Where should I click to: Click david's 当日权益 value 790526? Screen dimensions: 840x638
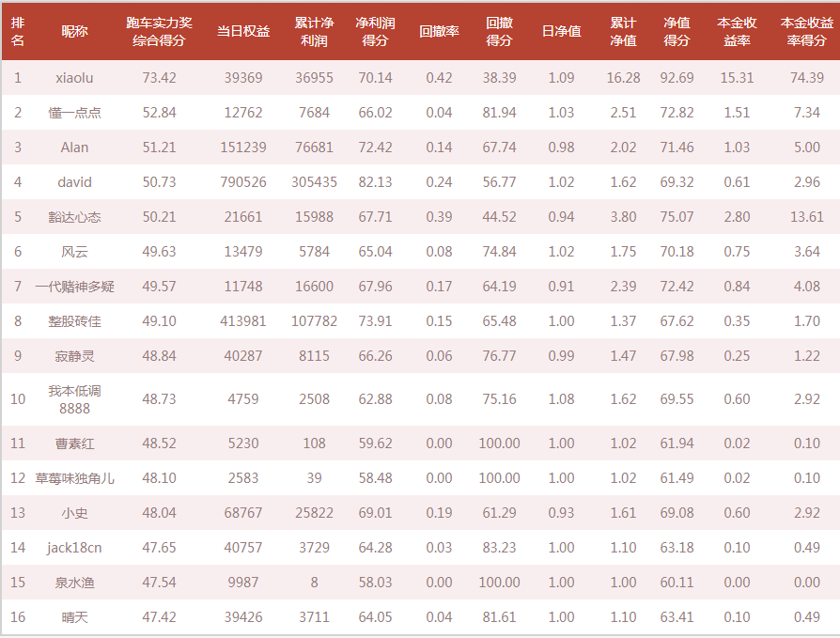point(243,182)
